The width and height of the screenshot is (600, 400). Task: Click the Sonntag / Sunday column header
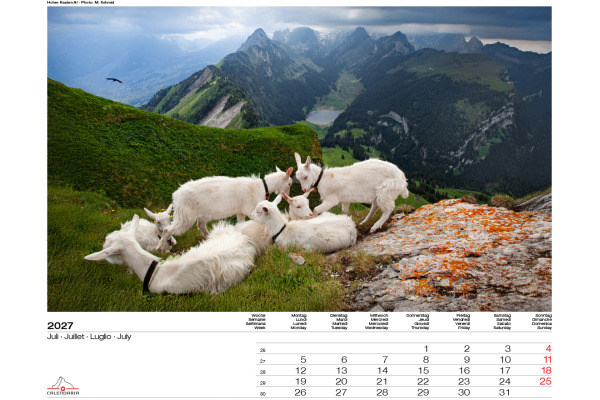(542, 322)
